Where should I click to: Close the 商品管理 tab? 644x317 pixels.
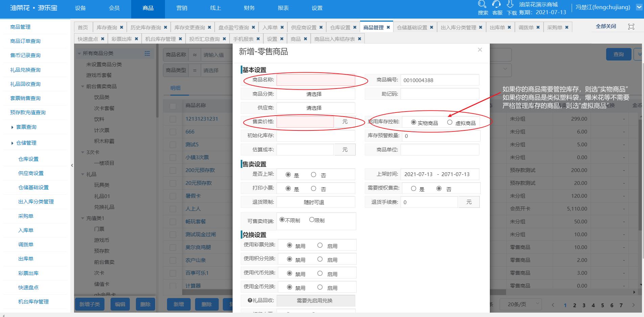coord(388,27)
